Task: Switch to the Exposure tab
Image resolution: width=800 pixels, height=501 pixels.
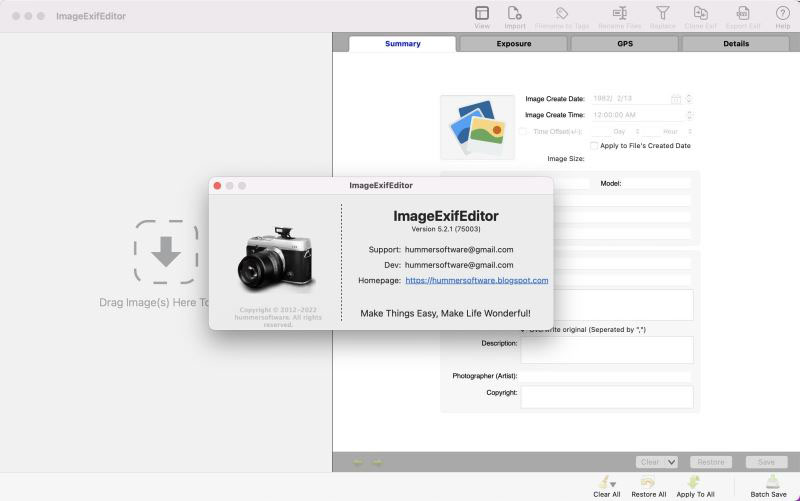Action: 514,44
